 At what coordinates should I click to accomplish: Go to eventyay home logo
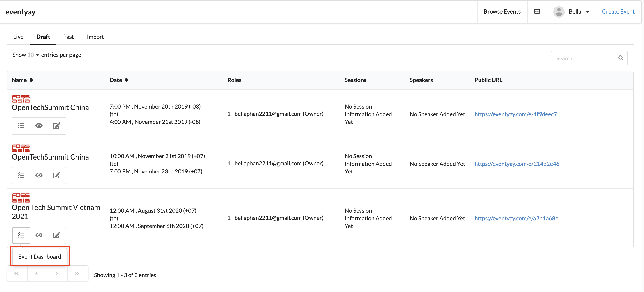click(21, 12)
